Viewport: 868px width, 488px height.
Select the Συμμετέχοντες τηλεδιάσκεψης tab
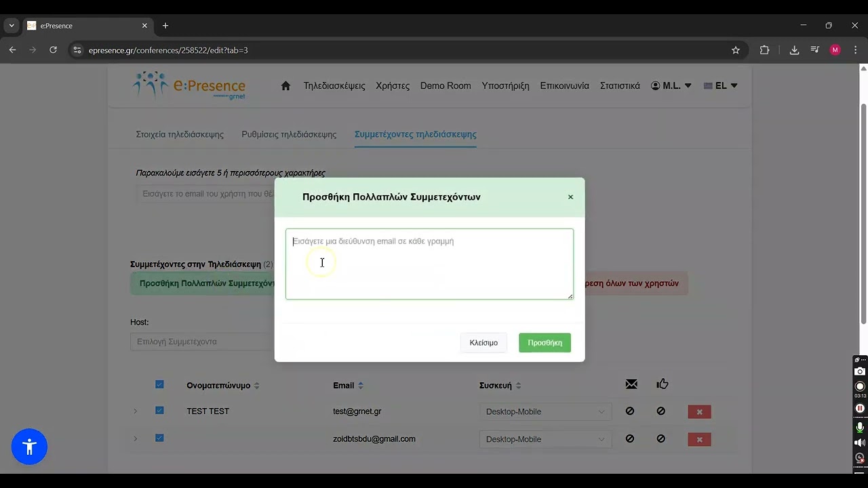pos(415,134)
